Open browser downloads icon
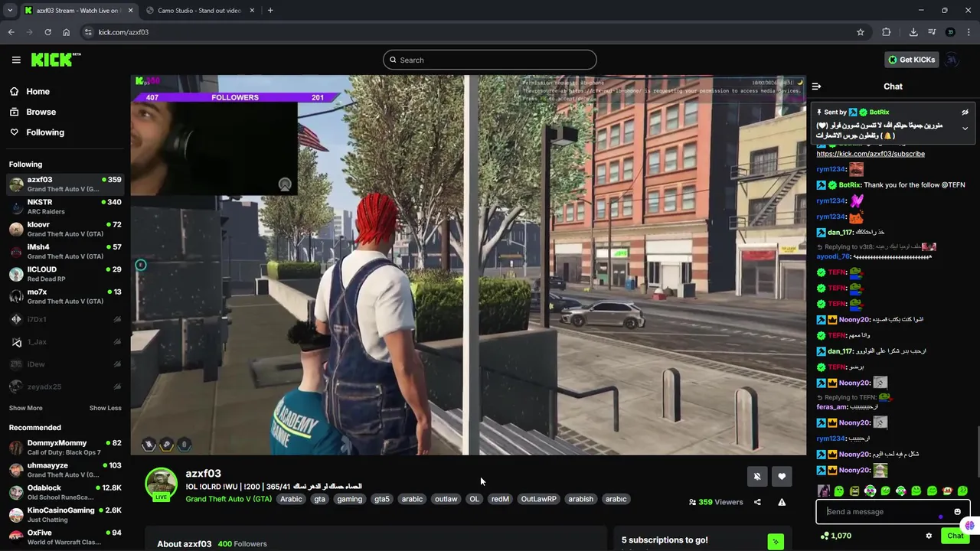Screen dimensions: 980x551 pyautogui.click(x=913, y=32)
